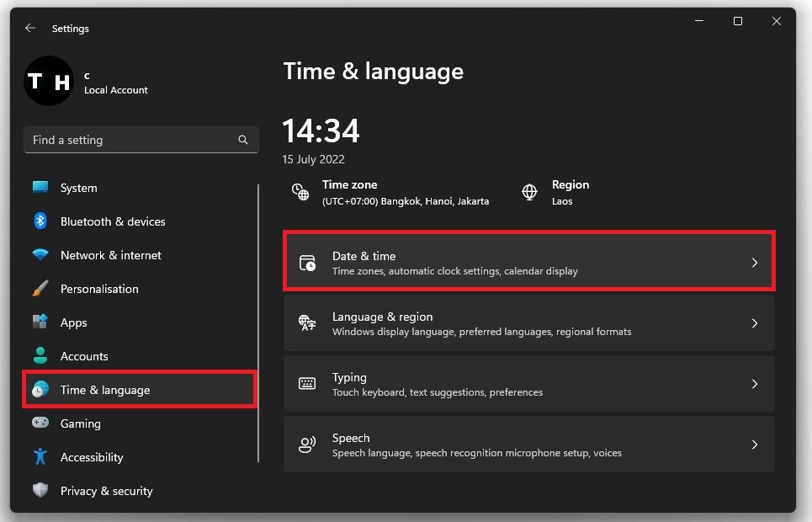Screen dimensions: 812x522
Task: Open Bluetooth & devices category
Action: pyautogui.click(x=140, y=221)
